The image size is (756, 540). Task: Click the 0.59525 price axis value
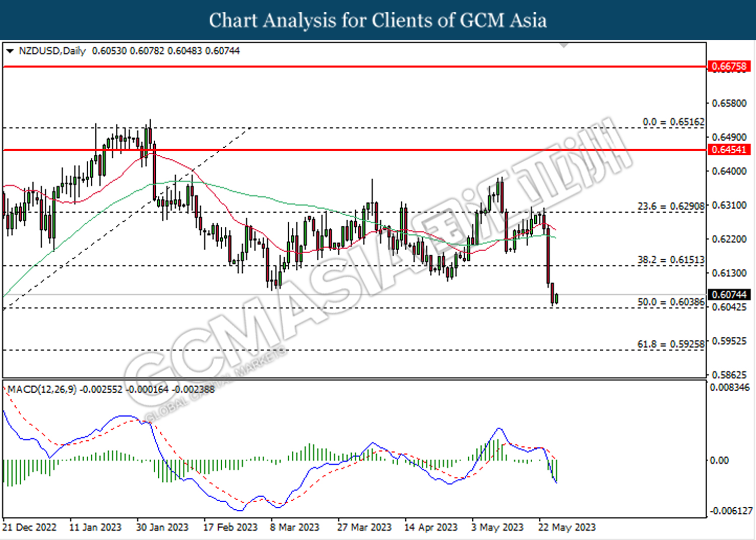coord(729,341)
